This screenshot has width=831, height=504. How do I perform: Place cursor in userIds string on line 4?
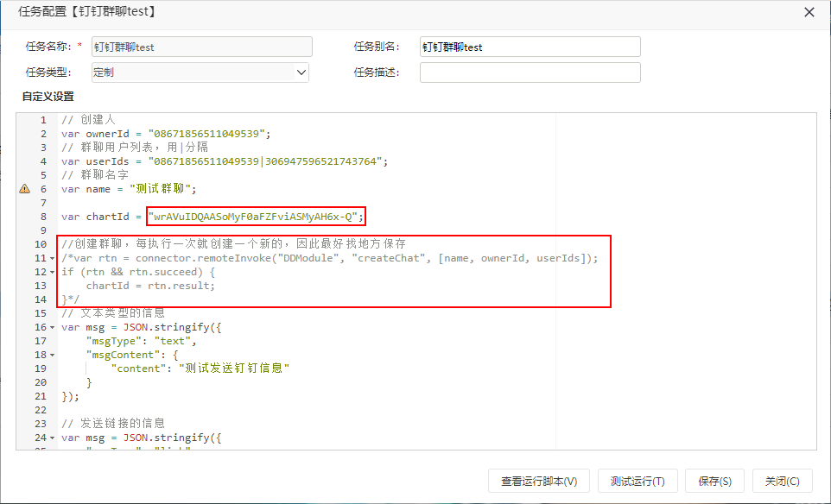point(265,161)
